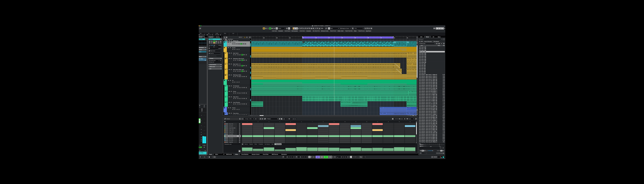Image resolution: width=644 pixels, height=184 pixels.
Task: Open the Pattern Event dropdown in Inspector
Action: pos(215,51)
